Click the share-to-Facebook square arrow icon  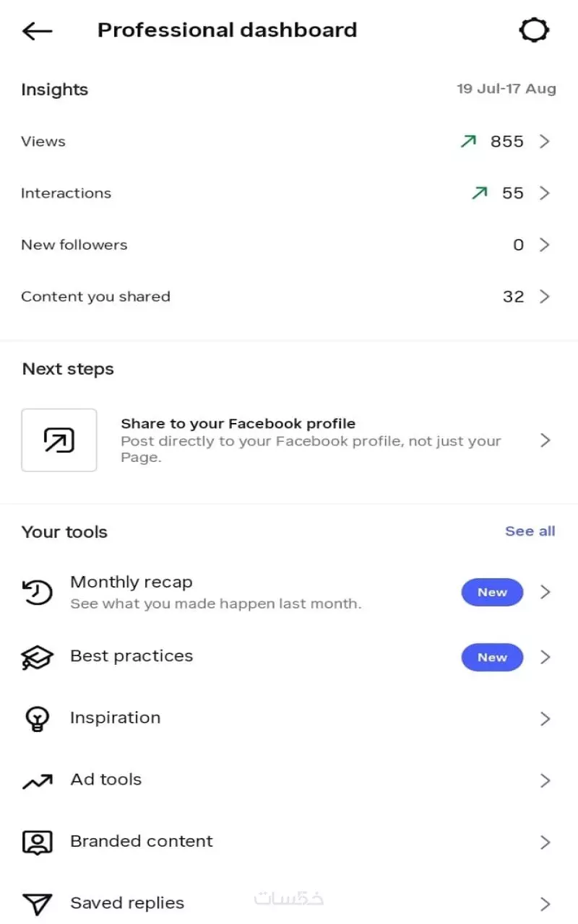point(59,440)
